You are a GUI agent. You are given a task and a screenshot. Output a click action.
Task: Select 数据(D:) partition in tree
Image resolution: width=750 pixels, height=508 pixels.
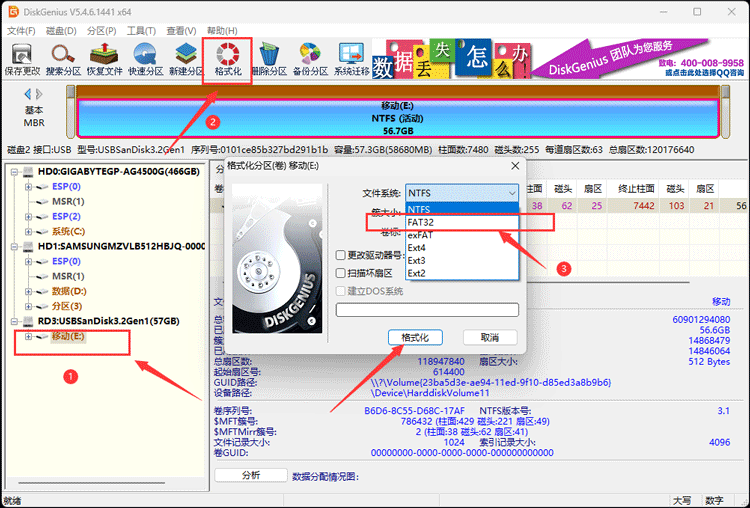[69, 291]
